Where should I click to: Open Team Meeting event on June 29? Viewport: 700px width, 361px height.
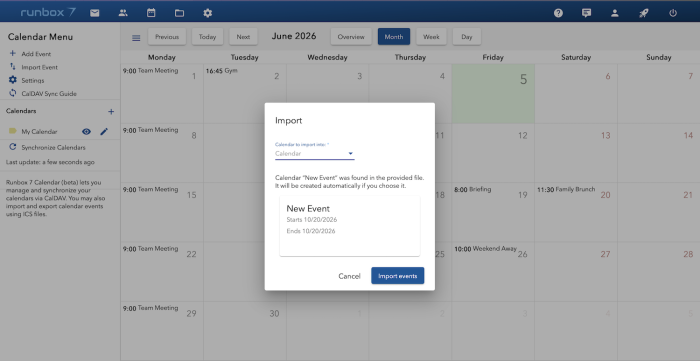coord(150,308)
